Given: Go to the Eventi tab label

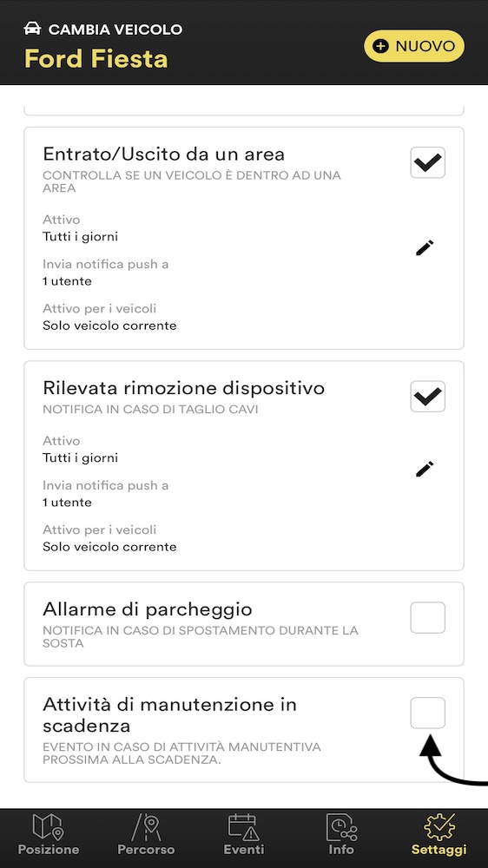Looking at the screenshot, I should click(244, 849).
